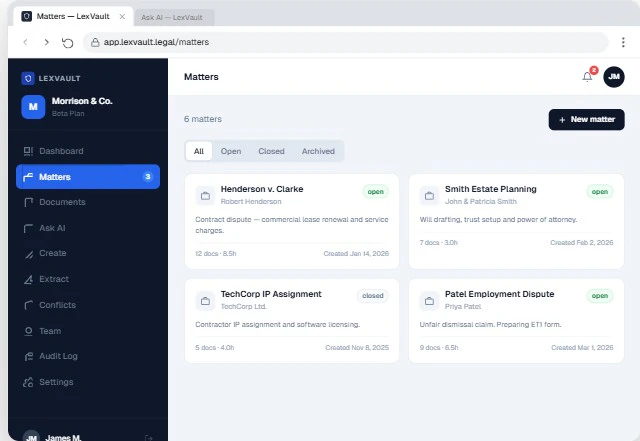Viewport: 640px width, 441px height.
Task: Click the LexVault shield logo
Action: click(x=28, y=78)
